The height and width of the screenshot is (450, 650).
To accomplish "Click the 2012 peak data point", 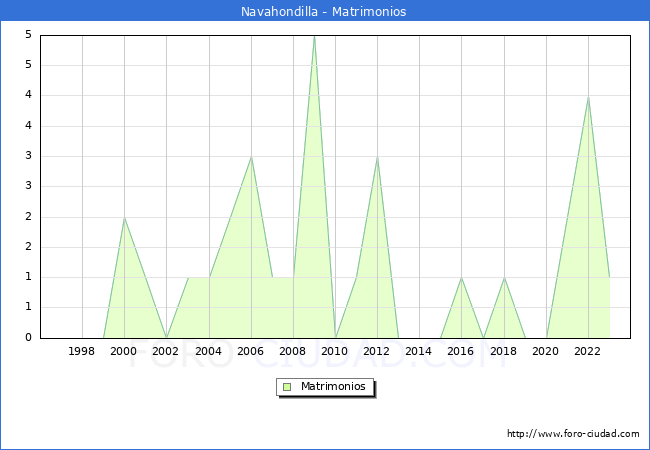I will click(x=377, y=157).
